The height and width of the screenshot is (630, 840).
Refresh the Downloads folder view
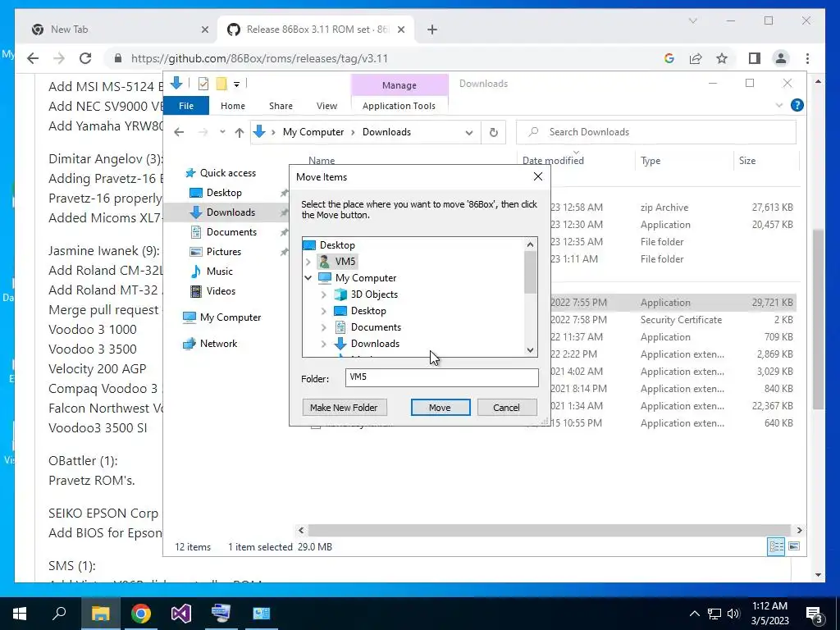pos(493,132)
